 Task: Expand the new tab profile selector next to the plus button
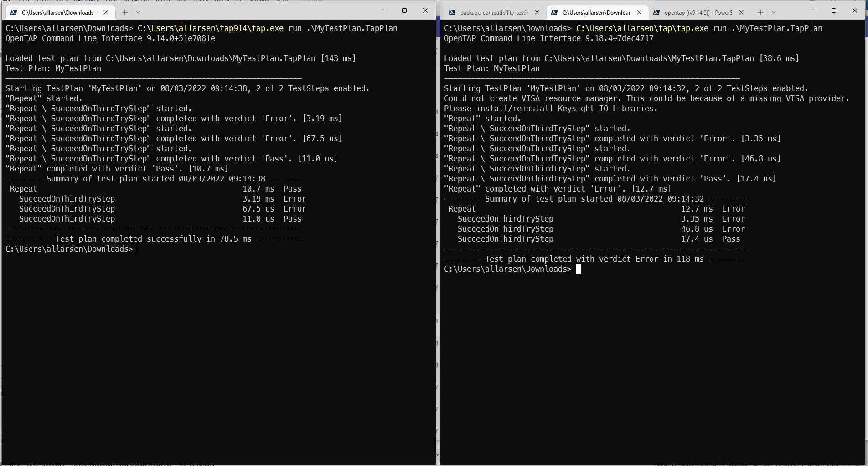[x=774, y=12]
